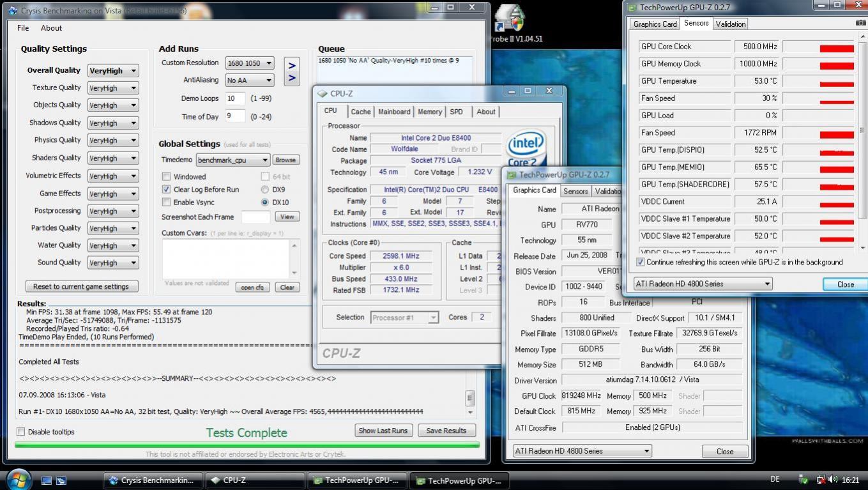The height and width of the screenshot is (490, 868).
Task: Select the DX10 radio button
Action: 264,203
